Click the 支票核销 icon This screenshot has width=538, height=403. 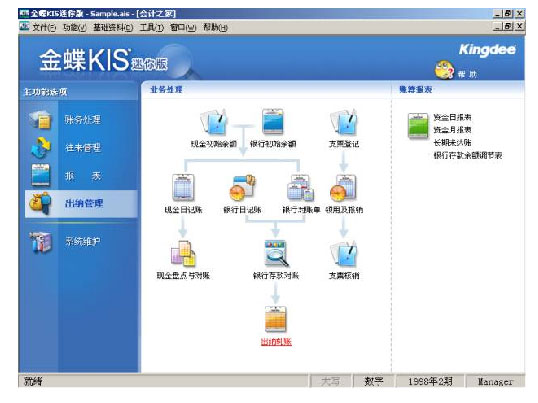[x=344, y=254]
